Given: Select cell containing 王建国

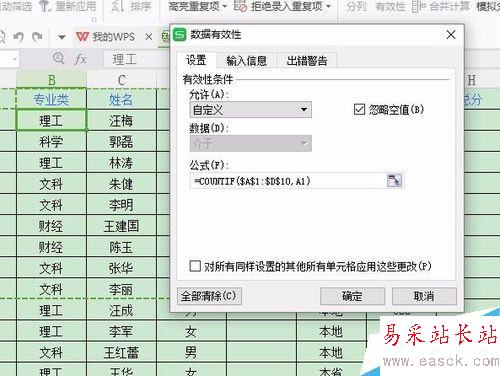Looking at the screenshot, I should tap(121, 226).
